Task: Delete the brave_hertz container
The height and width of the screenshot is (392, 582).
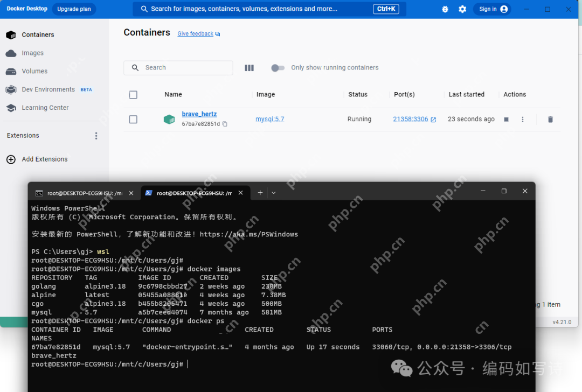Action: tap(550, 120)
